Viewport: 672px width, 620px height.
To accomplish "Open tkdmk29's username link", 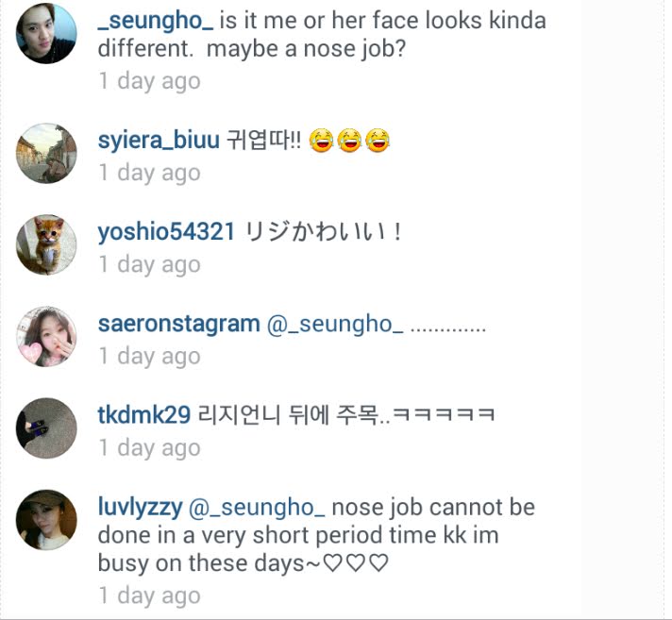I will pos(144,415).
